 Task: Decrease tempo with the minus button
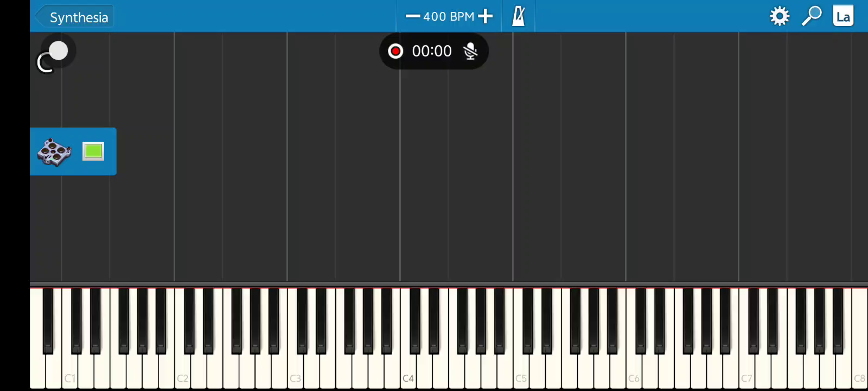coord(412,16)
